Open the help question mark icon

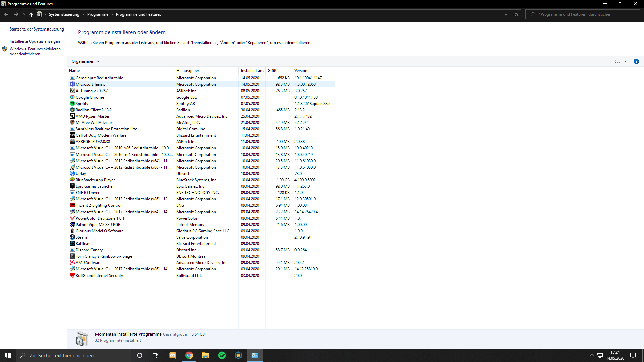pos(636,61)
